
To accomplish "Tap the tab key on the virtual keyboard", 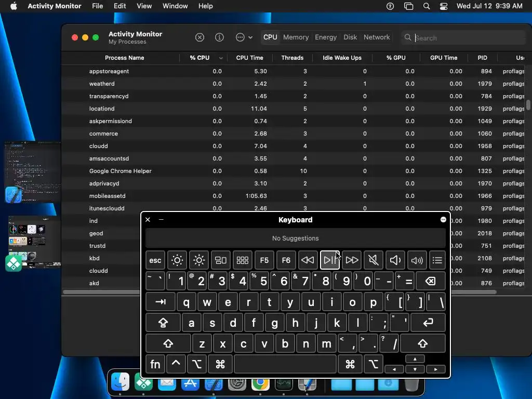I will tap(161, 302).
